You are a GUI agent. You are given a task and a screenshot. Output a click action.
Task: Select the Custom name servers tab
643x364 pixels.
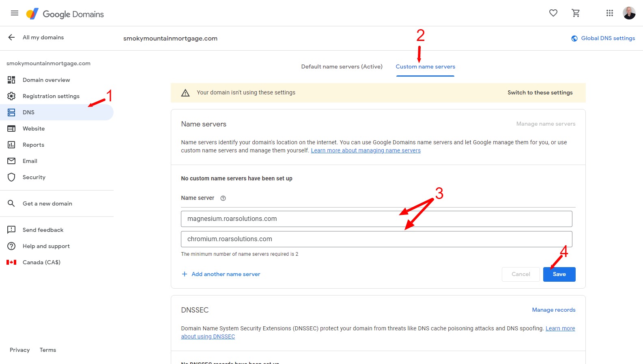425,66
